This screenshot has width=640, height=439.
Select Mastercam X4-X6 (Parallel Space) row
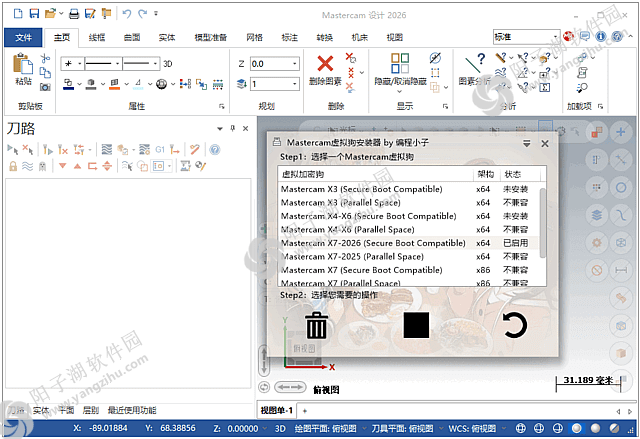pos(407,230)
